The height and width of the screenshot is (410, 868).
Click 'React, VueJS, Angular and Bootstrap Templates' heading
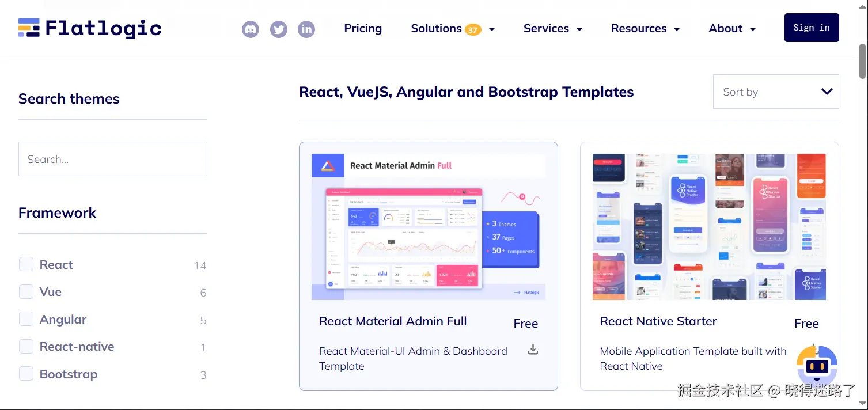[467, 92]
